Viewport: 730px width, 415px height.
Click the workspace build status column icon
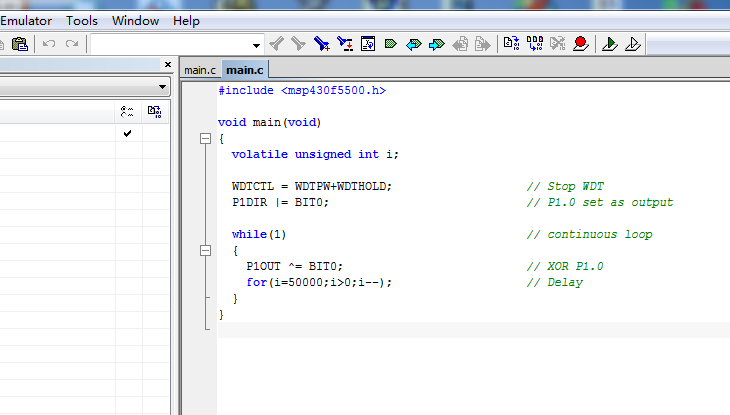127,112
